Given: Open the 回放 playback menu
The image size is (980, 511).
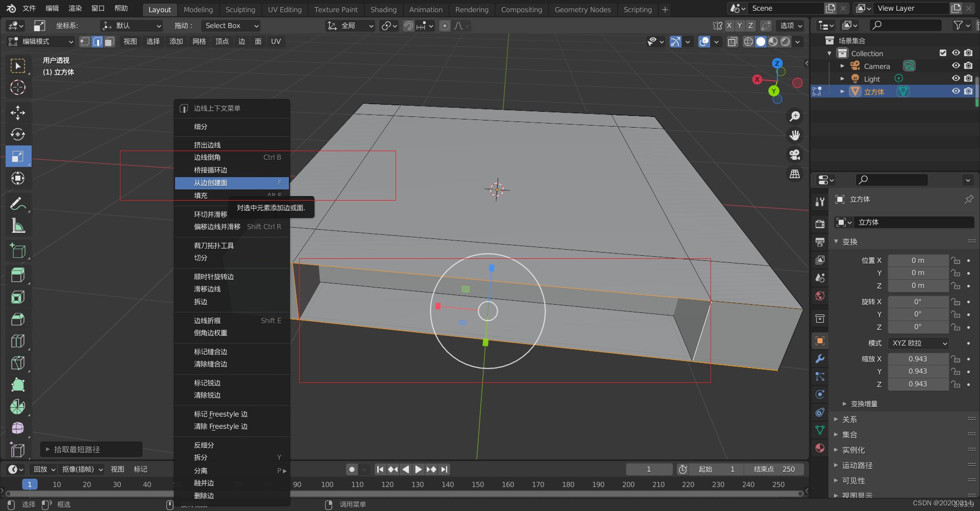Looking at the screenshot, I should pyautogui.click(x=44, y=469).
